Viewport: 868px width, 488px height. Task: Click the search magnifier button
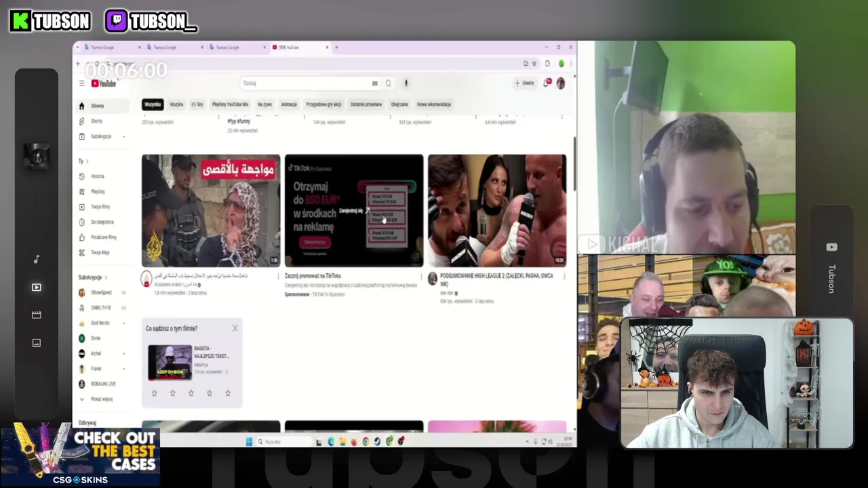pyautogui.click(x=388, y=83)
